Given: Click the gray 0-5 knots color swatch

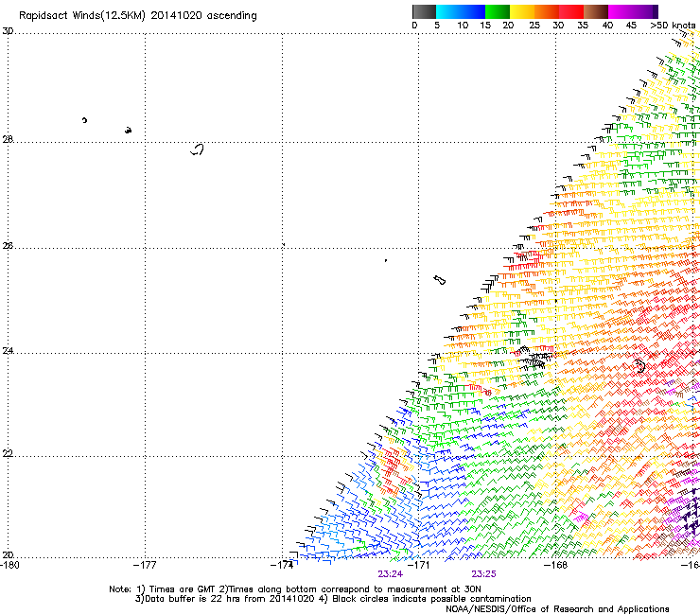Looking at the screenshot, I should (424, 11).
